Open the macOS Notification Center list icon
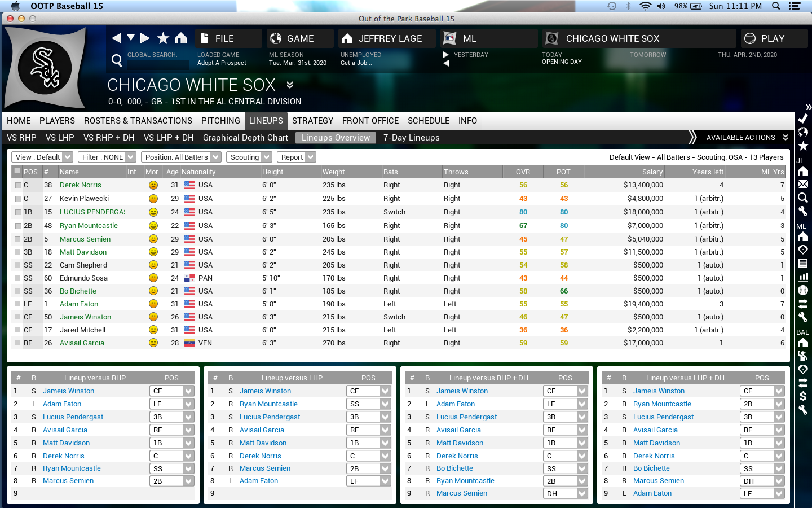This screenshot has height=508, width=812. pos(795,6)
